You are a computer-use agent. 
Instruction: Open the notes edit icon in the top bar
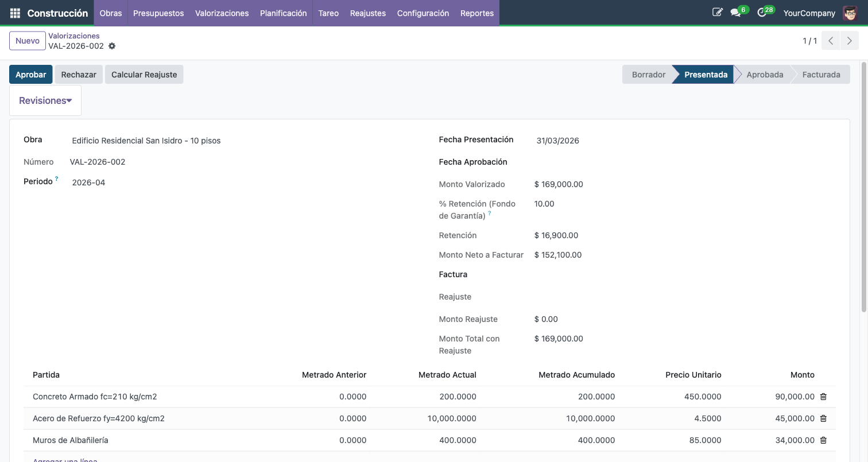[717, 12]
